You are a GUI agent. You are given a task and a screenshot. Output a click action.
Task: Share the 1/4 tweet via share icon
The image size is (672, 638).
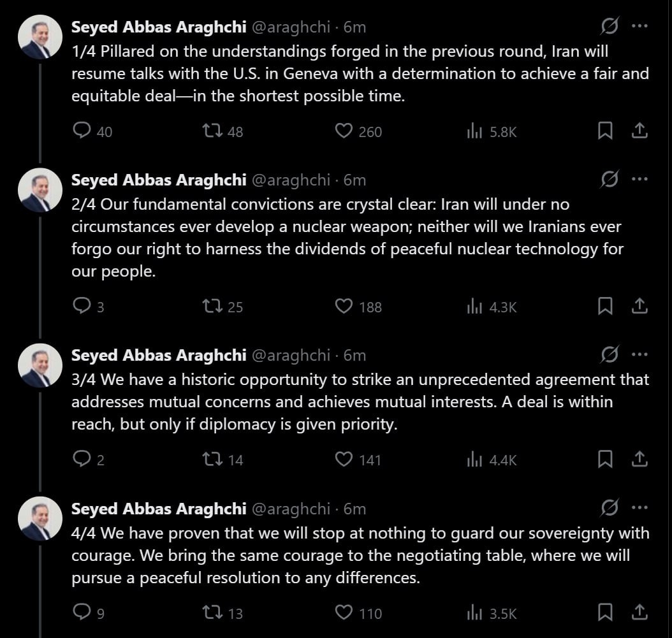click(639, 131)
